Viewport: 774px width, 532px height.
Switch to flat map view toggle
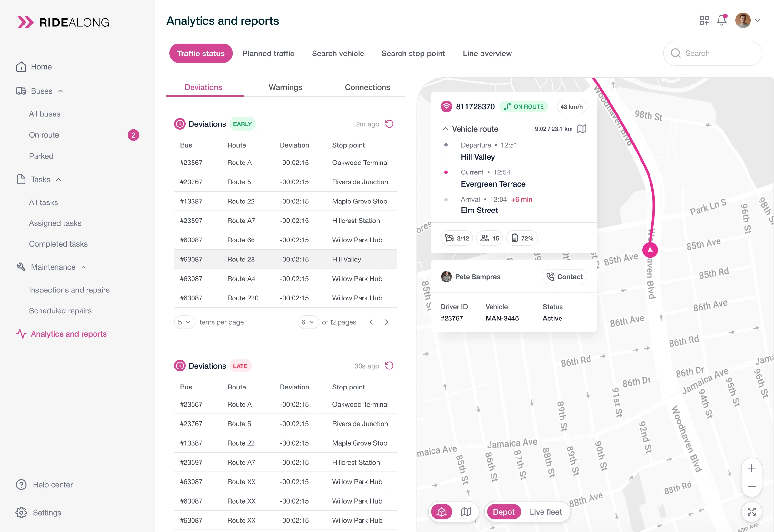[466, 512]
